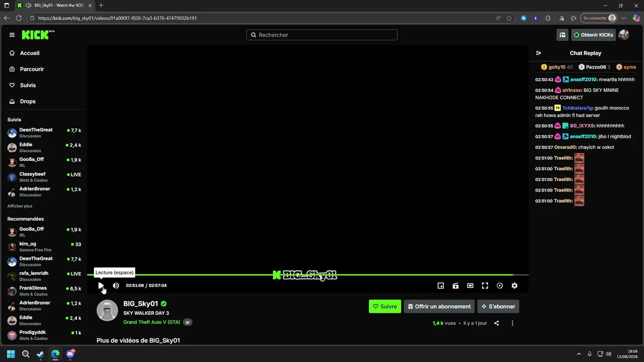The image size is (644, 362).
Task: Click Offrir un abonnement button
Action: pyautogui.click(x=439, y=306)
